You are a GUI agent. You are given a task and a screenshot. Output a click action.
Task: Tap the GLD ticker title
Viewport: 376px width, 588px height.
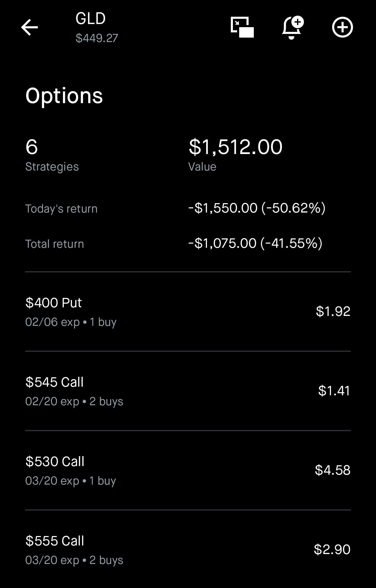point(90,19)
